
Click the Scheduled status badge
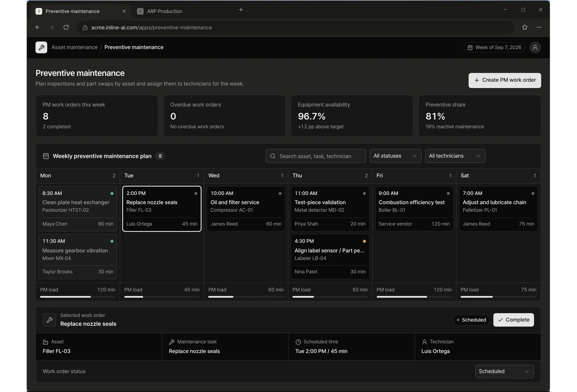[x=472, y=320]
